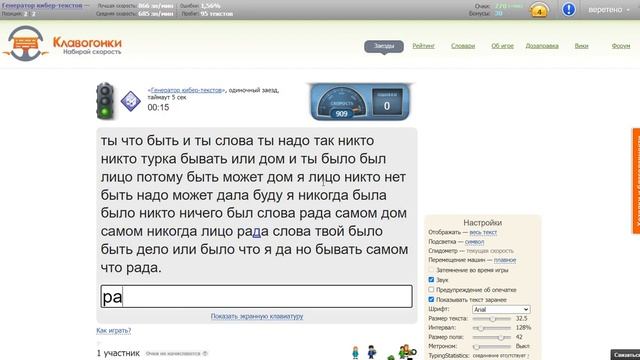
Task: Click the speedometer gauge showing 909
Action: coord(341,102)
